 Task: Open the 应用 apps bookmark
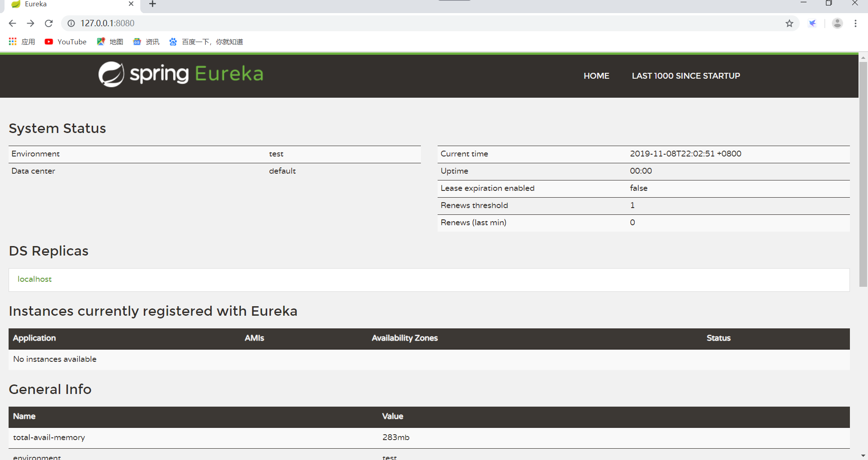(22, 42)
